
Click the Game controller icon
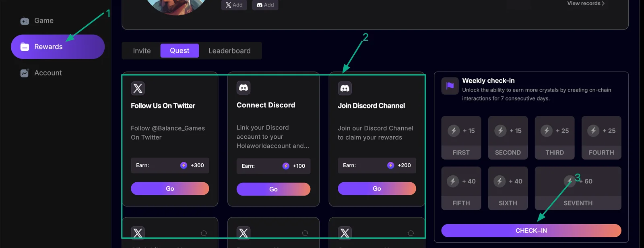25,21
